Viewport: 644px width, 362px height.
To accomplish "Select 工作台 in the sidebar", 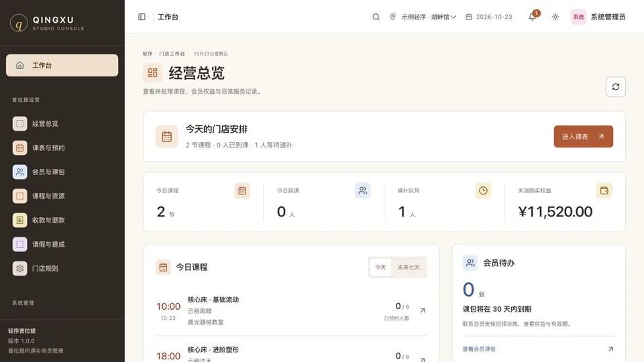I will 62,65.
